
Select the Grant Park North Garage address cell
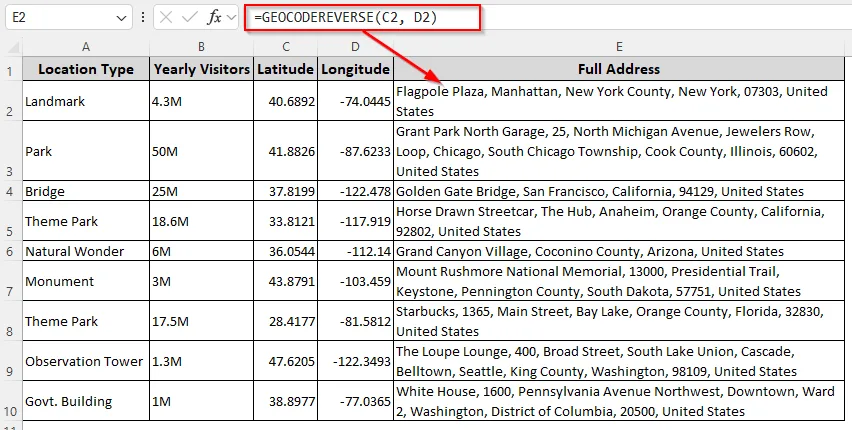click(619, 151)
